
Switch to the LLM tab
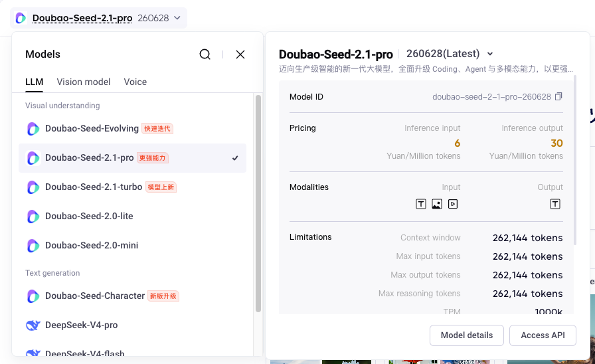(x=34, y=82)
